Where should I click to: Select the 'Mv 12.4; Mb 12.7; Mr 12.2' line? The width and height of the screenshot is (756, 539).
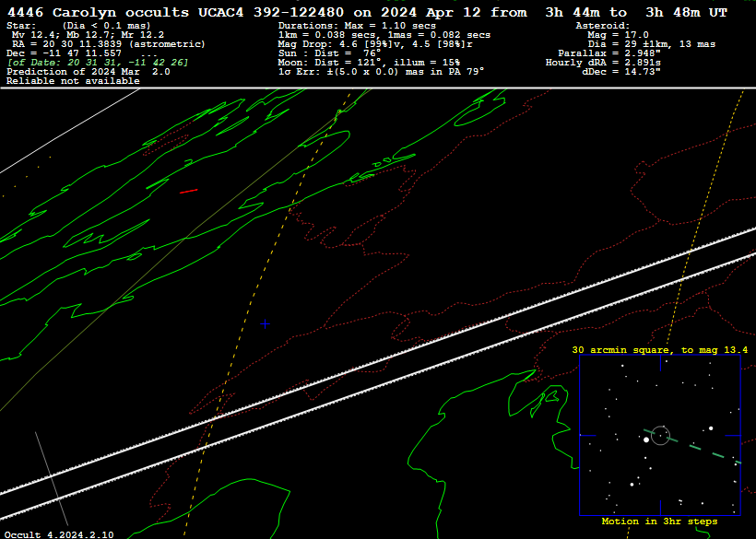88,35
